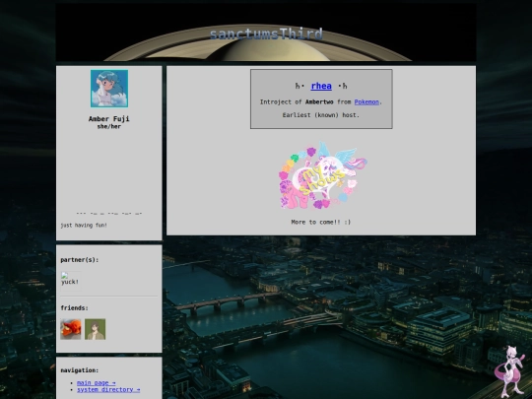The width and height of the screenshot is (532, 399).
Task: Go to main page link
Action: coord(96,382)
